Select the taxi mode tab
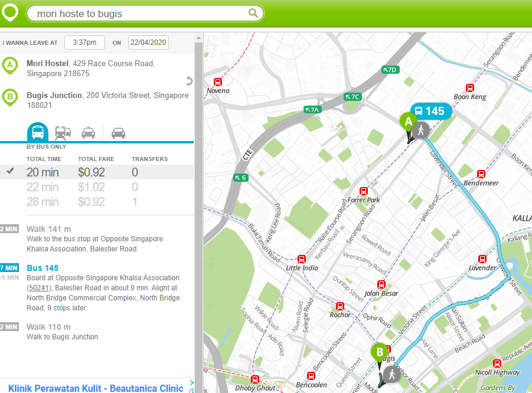Image resolution: width=532 pixels, height=393 pixels. pos(88,133)
